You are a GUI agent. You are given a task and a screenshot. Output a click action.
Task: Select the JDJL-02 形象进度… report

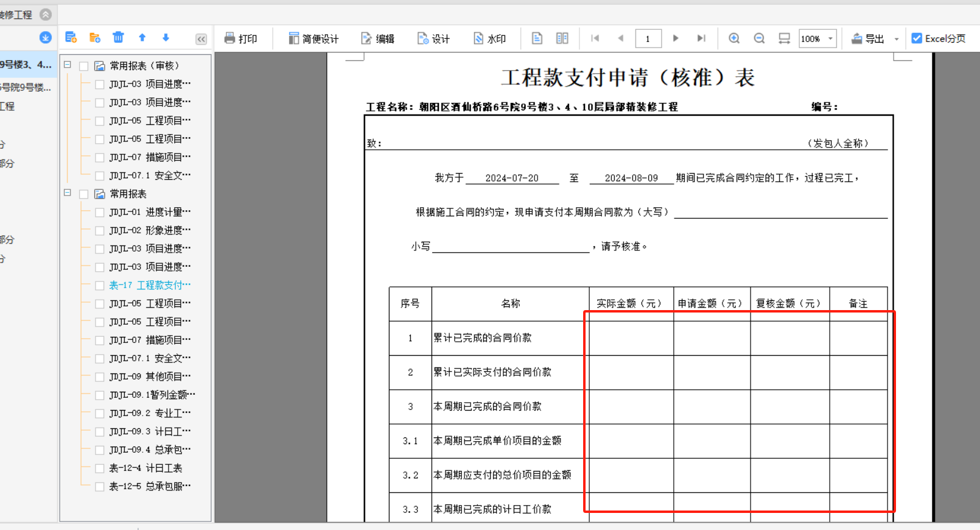150,230
